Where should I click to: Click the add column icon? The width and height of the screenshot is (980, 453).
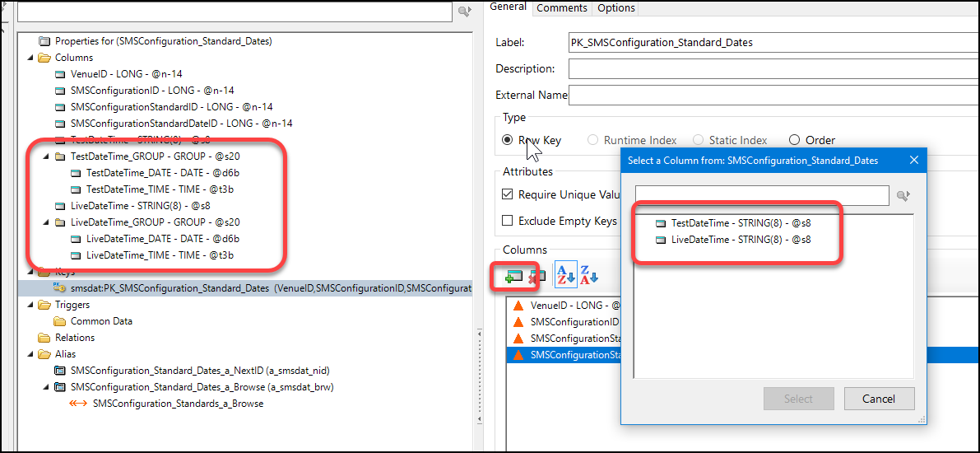pyautogui.click(x=513, y=278)
